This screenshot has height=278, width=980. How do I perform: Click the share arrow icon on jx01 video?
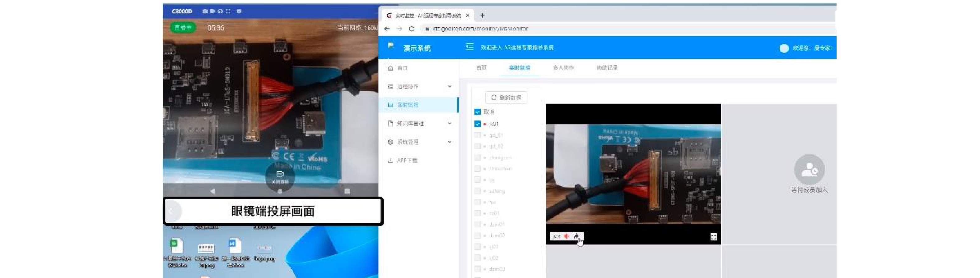coord(576,236)
